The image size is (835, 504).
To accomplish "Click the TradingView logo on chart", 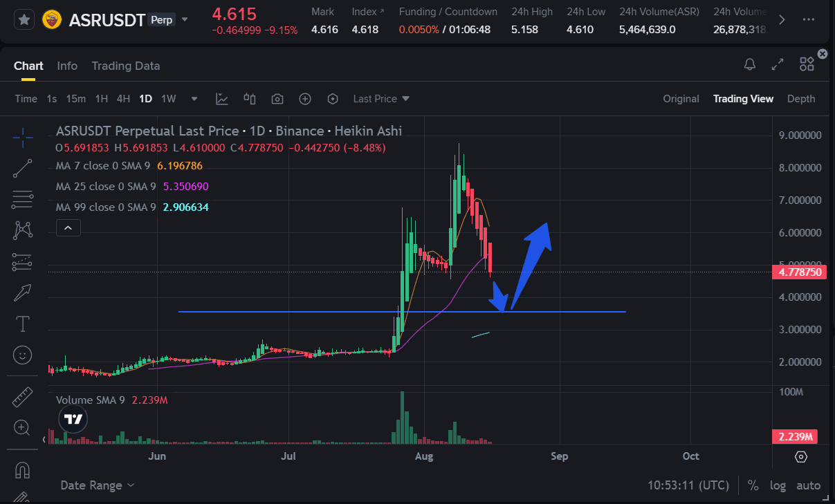I will pos(73,419).
